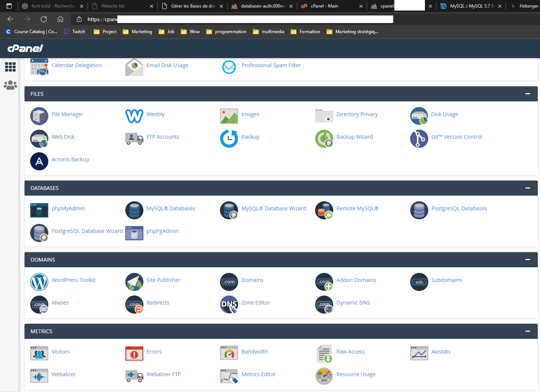The width and height of the screenshot is (540, 392).
Task: Collapse the DOMAINS section
Action: click(x=528, y=260)
